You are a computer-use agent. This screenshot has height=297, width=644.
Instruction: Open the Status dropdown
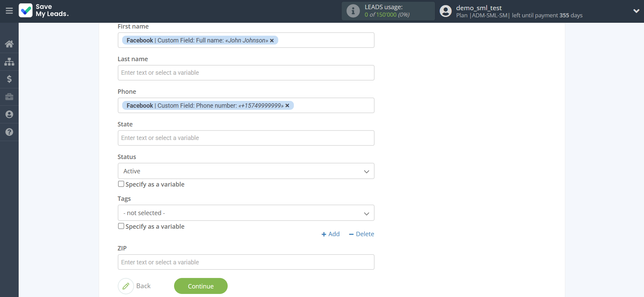(x=246, y=171)
